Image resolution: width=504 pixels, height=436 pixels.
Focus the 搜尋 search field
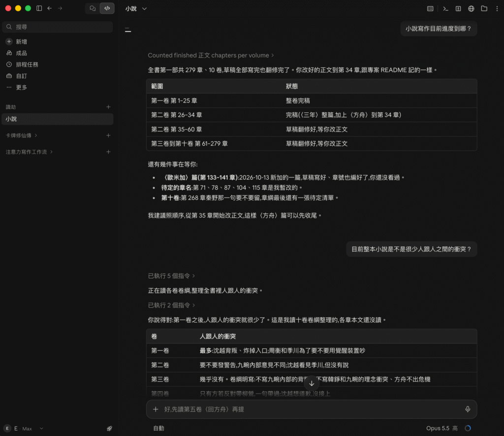pos(58,27)
